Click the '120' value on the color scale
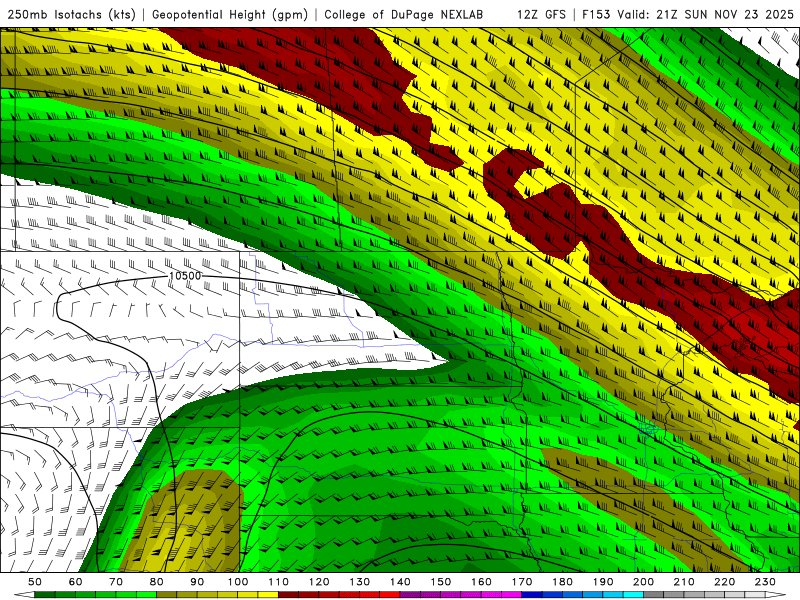 [319, 582]
